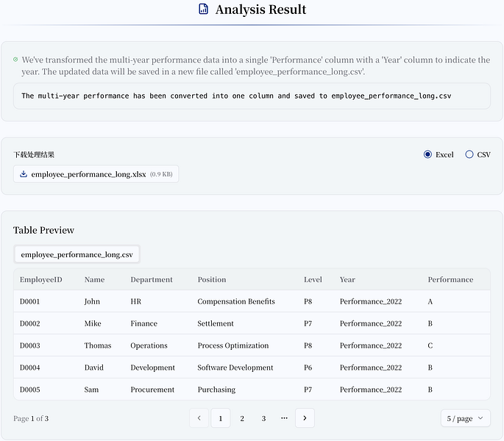Jump to page 3 of the table

[x=263, y=418]
